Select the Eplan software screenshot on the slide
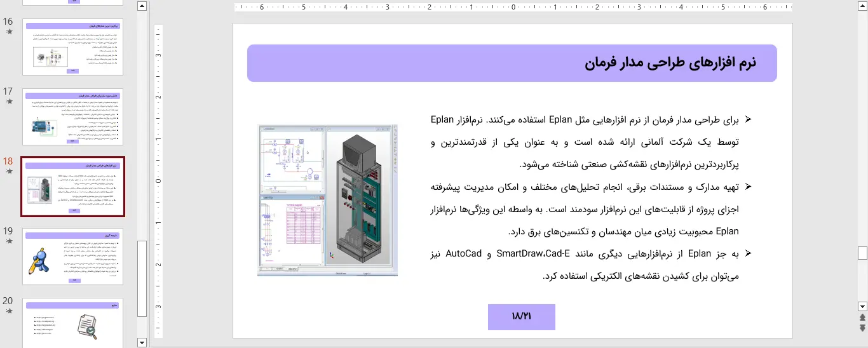Viewport: 868px width, 348px height. [x=327, y=200]
